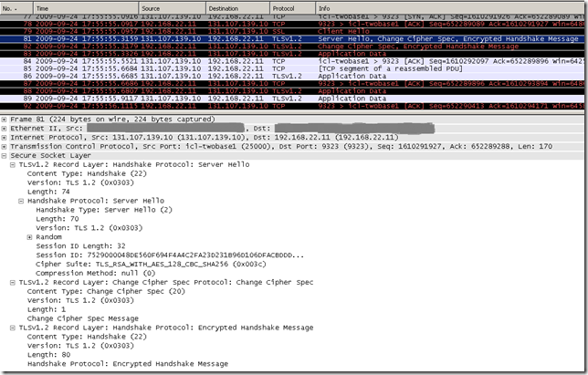Image resolution: width=588 pixels, height=375 pixels.
Task: Select packet 87 TCP ACK row
Action: click(292, 84)
